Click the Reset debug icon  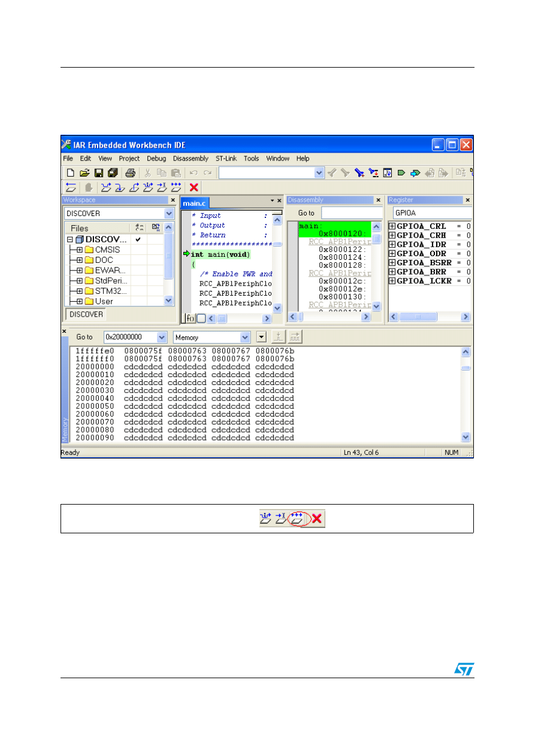coord(71,187)
